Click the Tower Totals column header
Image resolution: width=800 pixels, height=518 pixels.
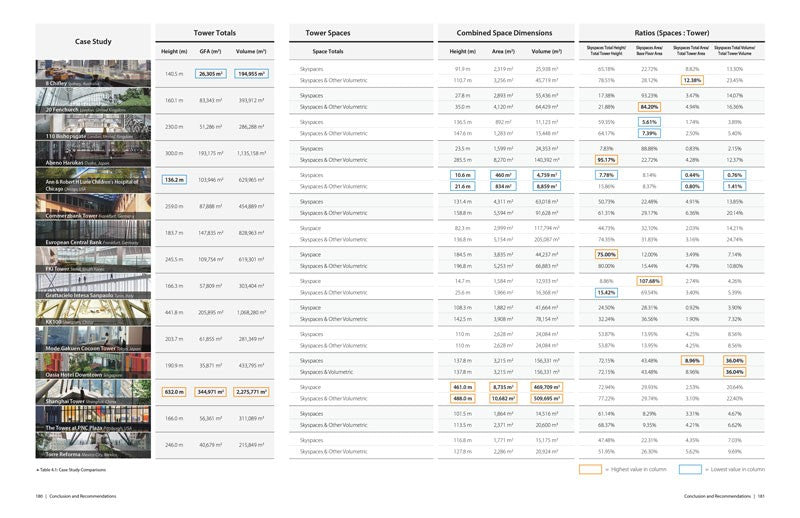coord(214,33)
